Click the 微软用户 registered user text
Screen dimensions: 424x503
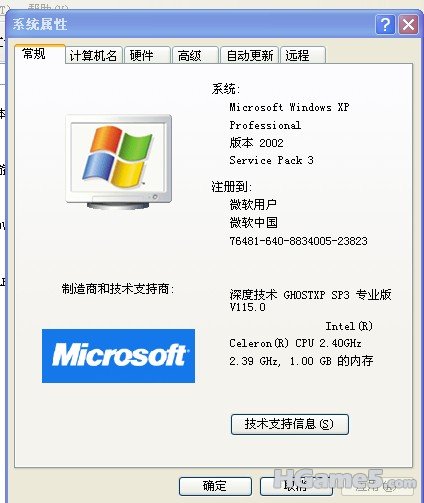(253, 204)
